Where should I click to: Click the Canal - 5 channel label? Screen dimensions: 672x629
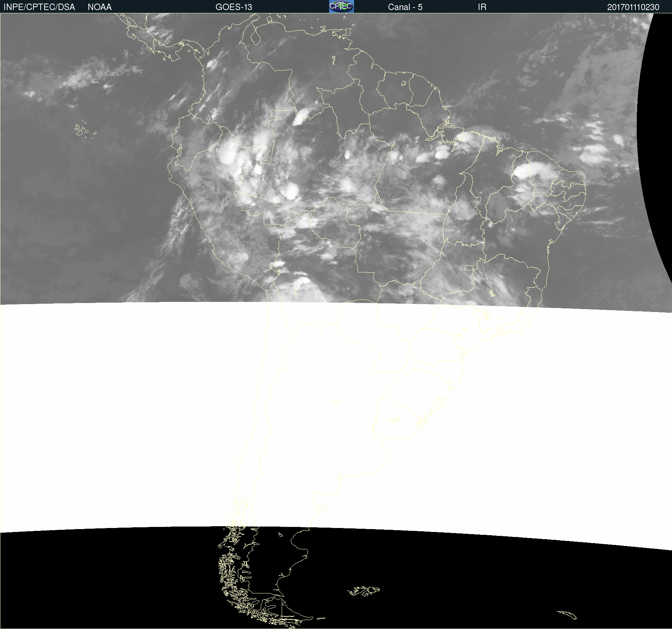coord(405,7)
